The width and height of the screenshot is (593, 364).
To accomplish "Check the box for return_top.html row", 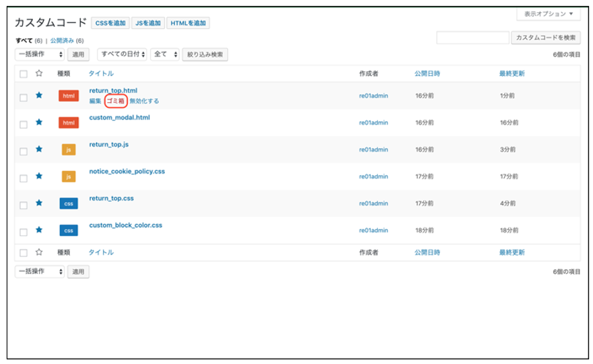I will 24,98.
